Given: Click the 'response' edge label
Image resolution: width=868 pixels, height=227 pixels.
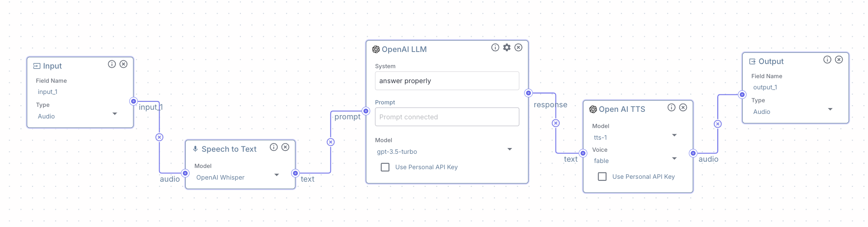Looking at the screenshot, I should (550, 105).
